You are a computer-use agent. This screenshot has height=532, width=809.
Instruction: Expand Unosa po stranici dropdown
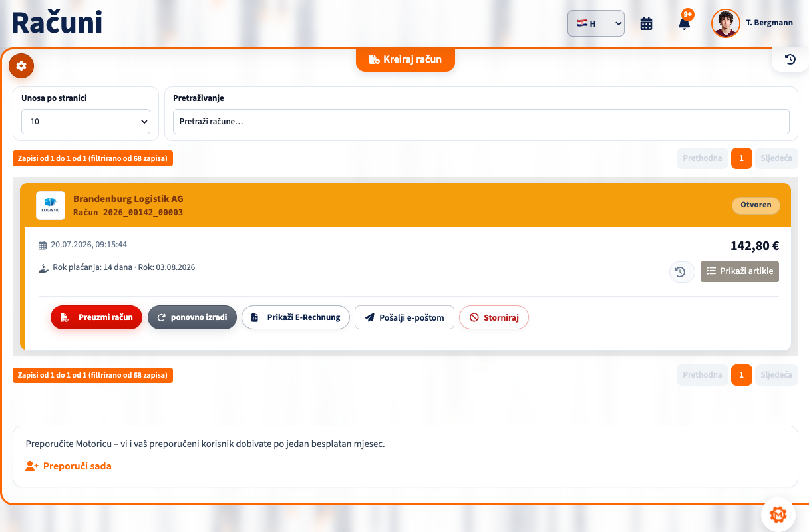click(x=86, y=122)
